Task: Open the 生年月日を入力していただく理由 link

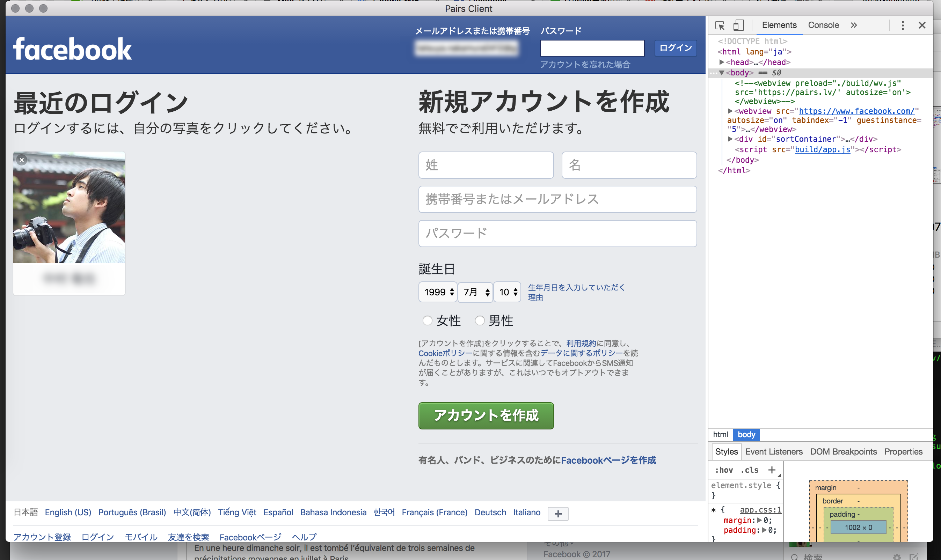Action: pyautogui.click(x=576, y=292)
